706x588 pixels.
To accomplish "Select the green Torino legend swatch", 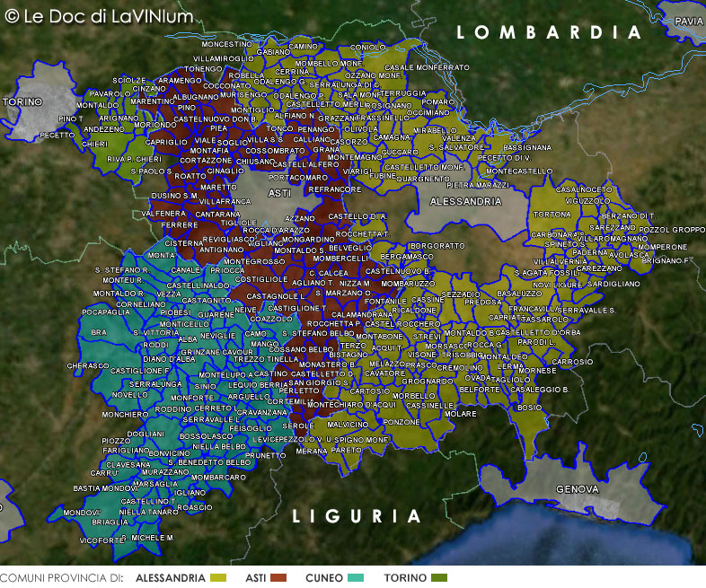I will (439, 578).
